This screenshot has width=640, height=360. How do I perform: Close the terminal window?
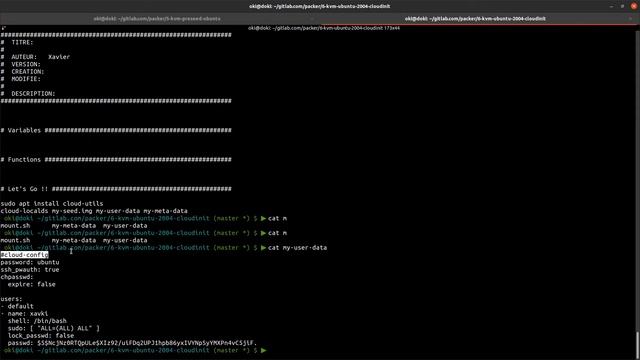click(634, 6)
